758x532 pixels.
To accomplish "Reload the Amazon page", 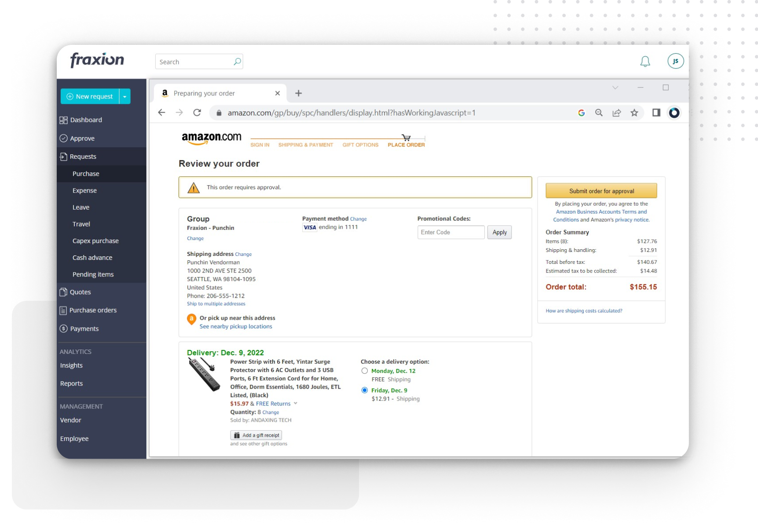I will (197, 113).
